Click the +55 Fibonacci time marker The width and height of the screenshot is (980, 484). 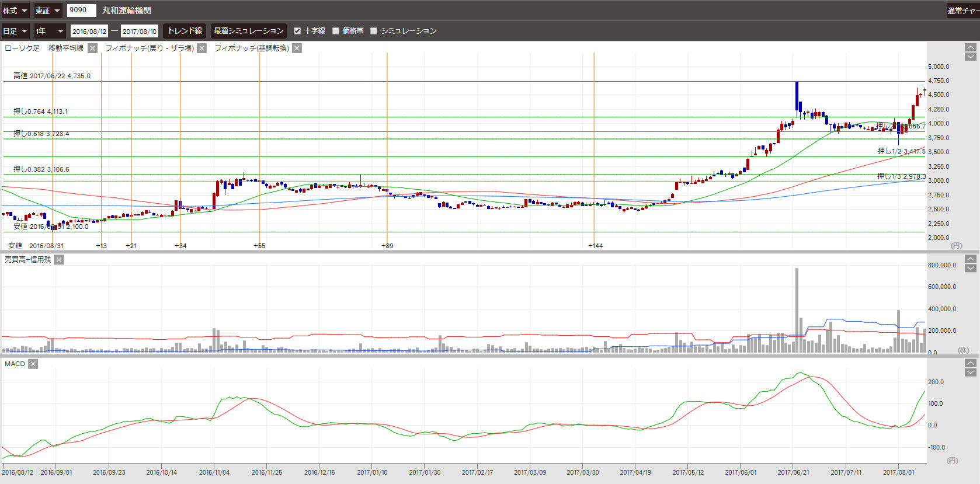click(259, 246)
